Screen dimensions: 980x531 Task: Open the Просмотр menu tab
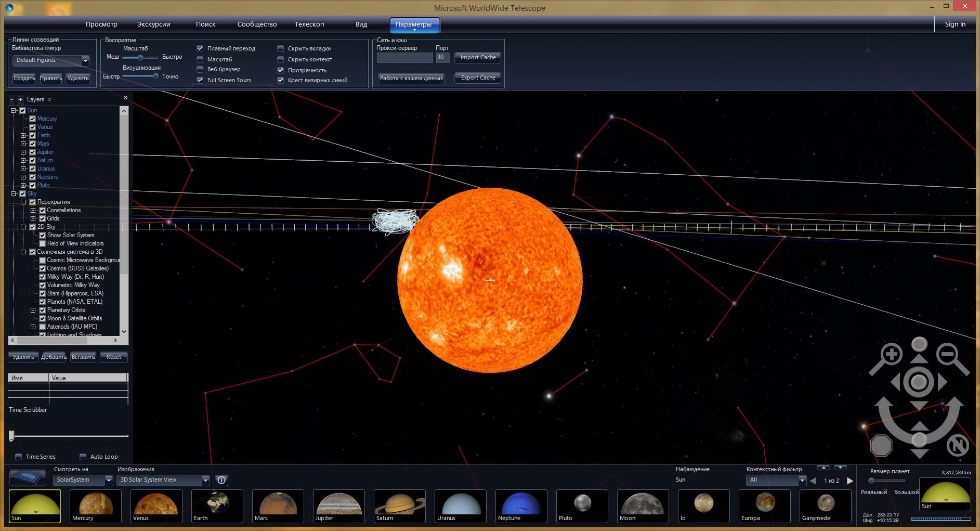[x=101, y=24]
